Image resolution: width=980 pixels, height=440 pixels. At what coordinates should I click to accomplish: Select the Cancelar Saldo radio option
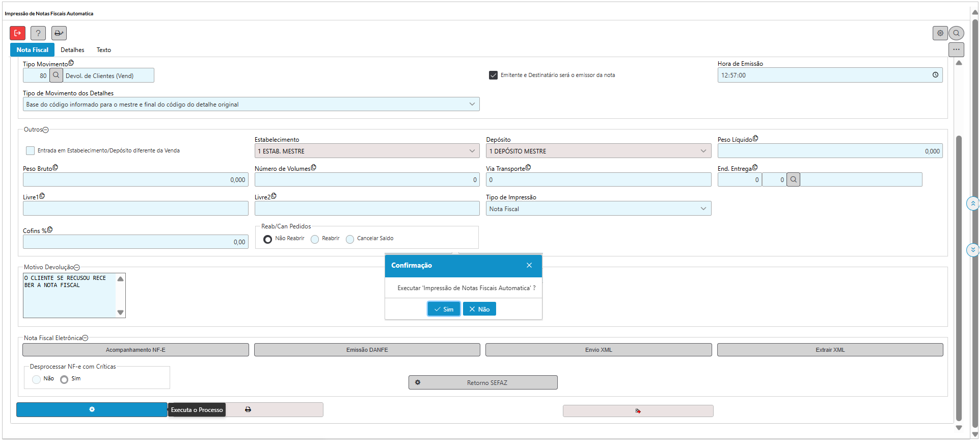tap(350, 239)
